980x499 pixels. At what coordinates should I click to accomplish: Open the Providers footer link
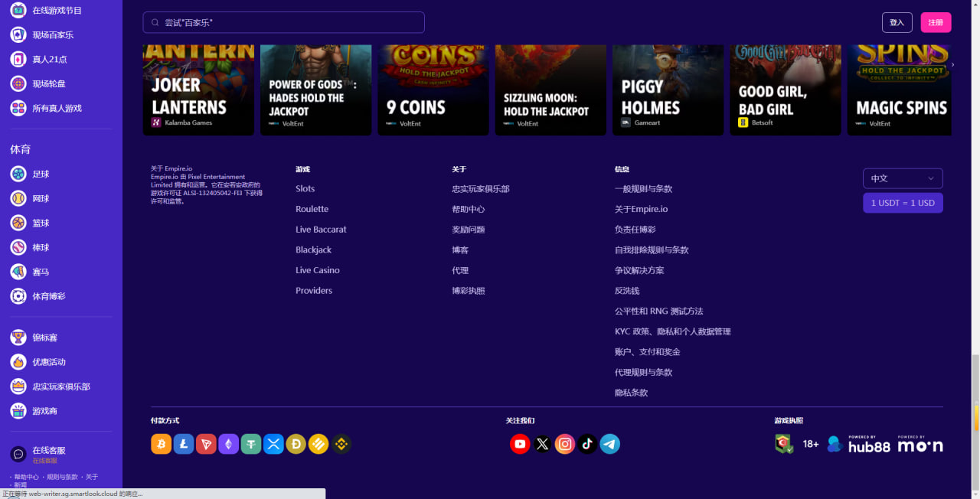click(314, 291)
